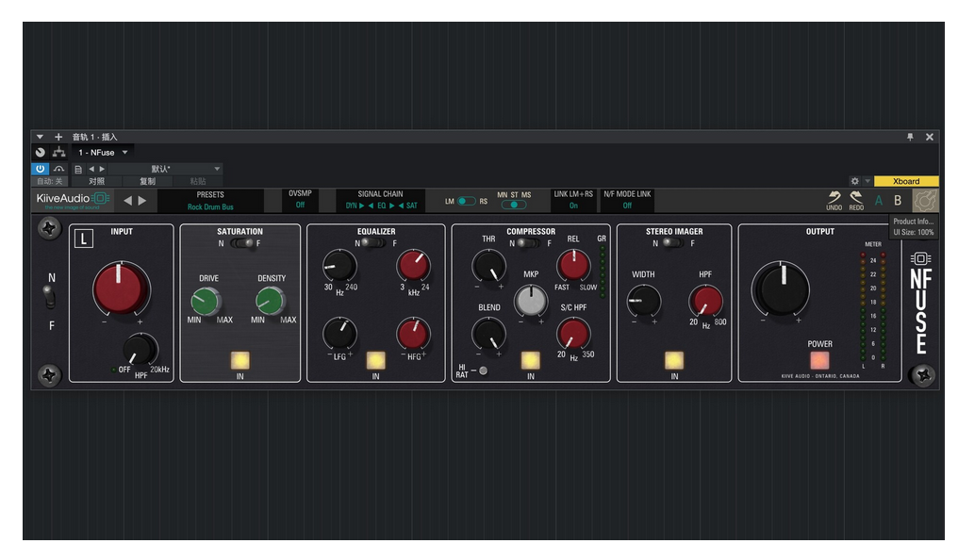Click the green DENSITY knob
Screen dimensions: 958x560
pyautogui.click(x=270, y=301)
